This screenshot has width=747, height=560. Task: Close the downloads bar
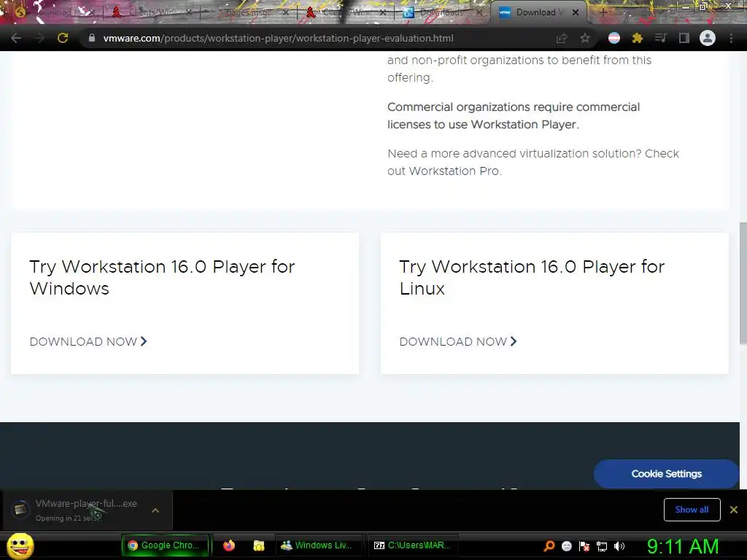pyautogui.click(x=734, y=510)
